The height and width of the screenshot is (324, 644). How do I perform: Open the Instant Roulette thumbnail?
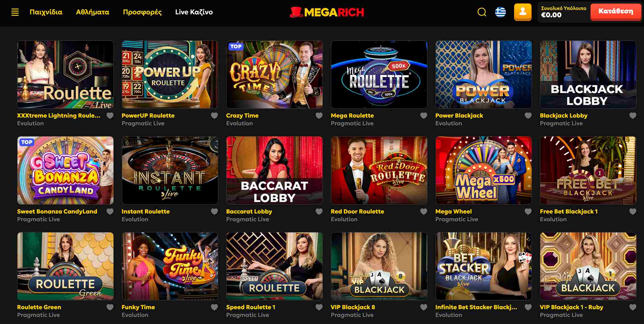point(170,170)
